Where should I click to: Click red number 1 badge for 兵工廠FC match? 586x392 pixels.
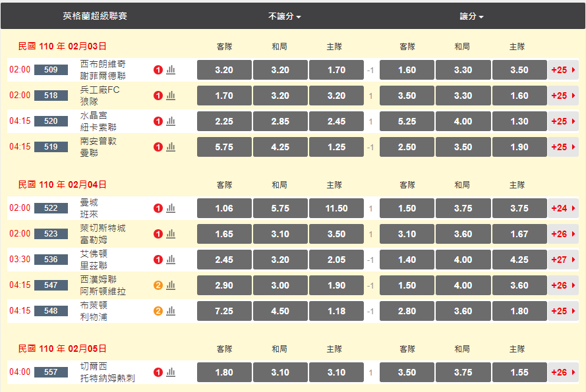pos(158,96)
